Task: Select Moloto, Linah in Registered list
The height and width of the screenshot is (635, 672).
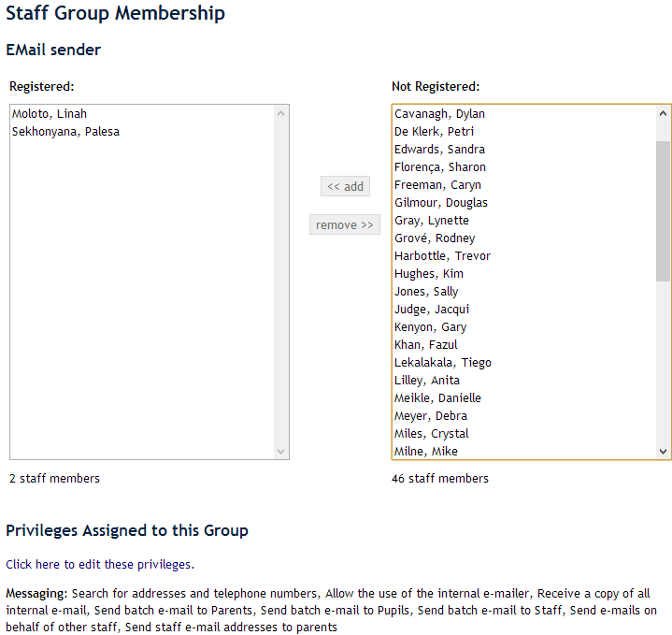Action: (50, 114)
